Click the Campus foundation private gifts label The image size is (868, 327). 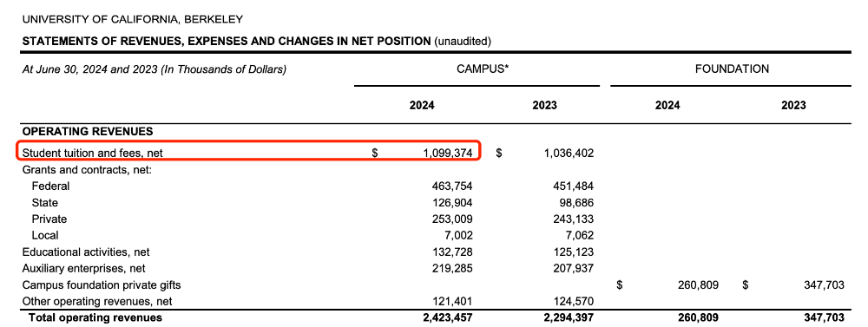pyautogui.click(x=102, y=285)
